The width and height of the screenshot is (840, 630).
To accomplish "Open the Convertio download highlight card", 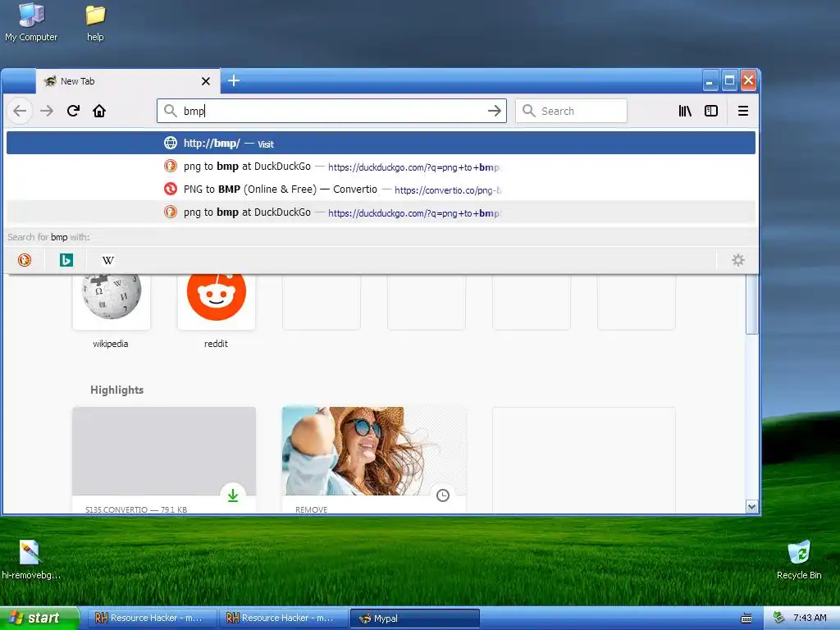I will pos(164,459).
